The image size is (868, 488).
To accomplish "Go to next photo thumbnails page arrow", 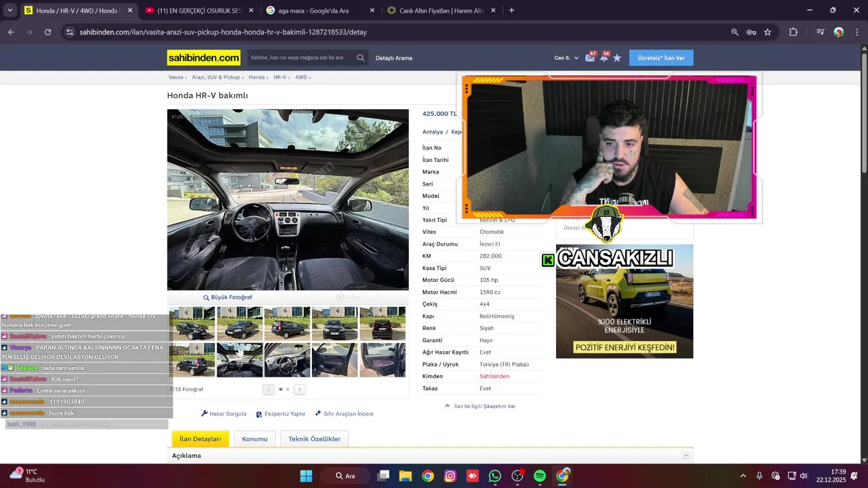I will click(300, 389).
